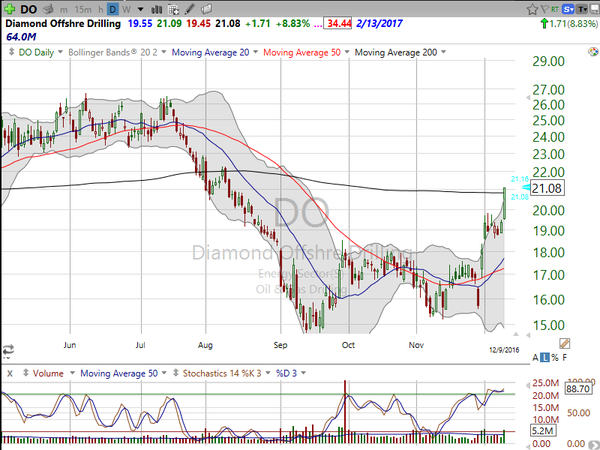Click the earnings date 2/13/2017
Image resolution: width=600 pixels, height=450 pixels.
tap(379, 24)
